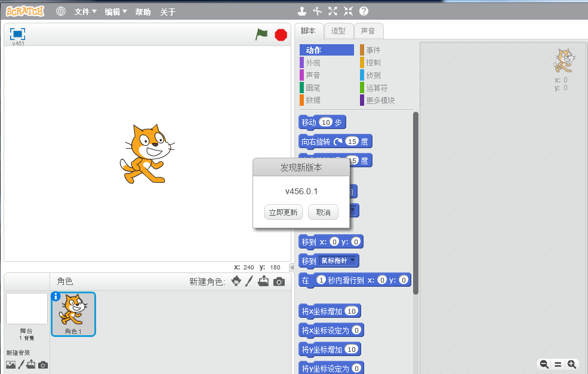
Task: Click x field in 移到 x y block
Action: coord(334,242)
